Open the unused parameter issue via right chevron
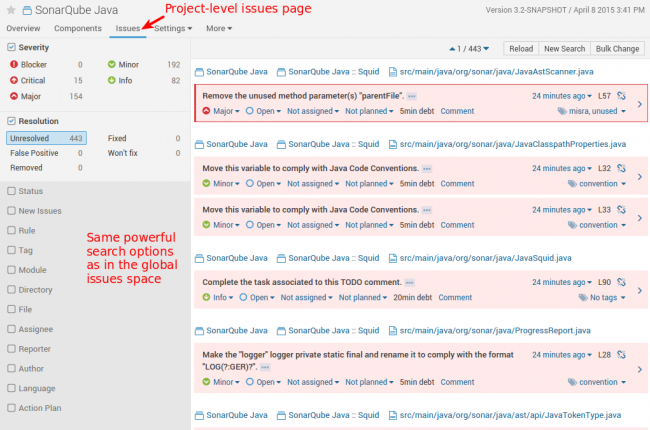The height and width of the screenshot is (430, 650). (640, 104)
